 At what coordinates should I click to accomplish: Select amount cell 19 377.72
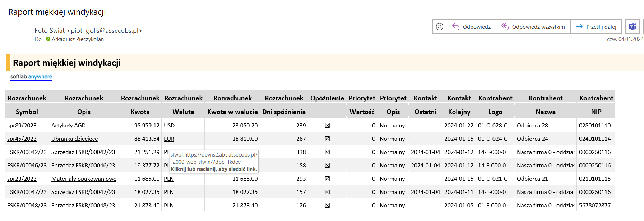pos(147,166)
